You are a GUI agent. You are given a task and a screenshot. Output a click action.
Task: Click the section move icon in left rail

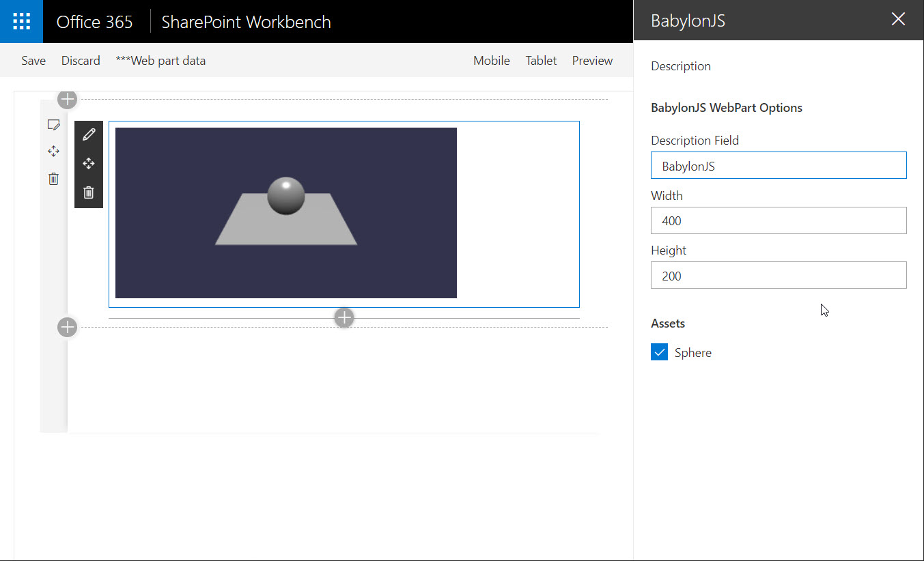[x=54, y=151]
